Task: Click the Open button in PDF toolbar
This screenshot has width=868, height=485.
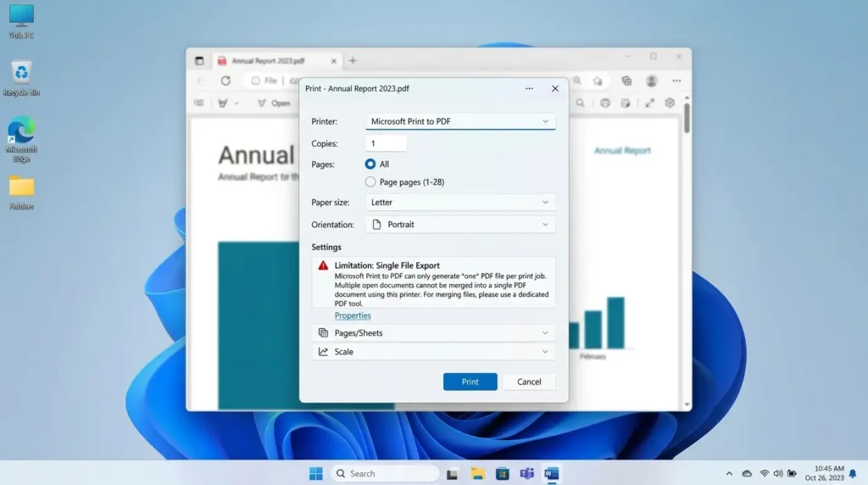Action: pyautogui.click(x=274, y=103)
